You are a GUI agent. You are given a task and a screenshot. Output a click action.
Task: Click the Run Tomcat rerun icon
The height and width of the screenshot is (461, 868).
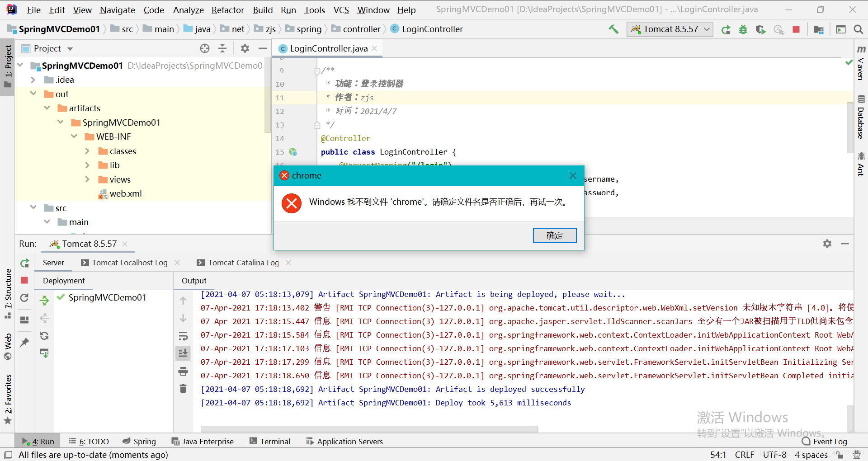pos(726,29)
